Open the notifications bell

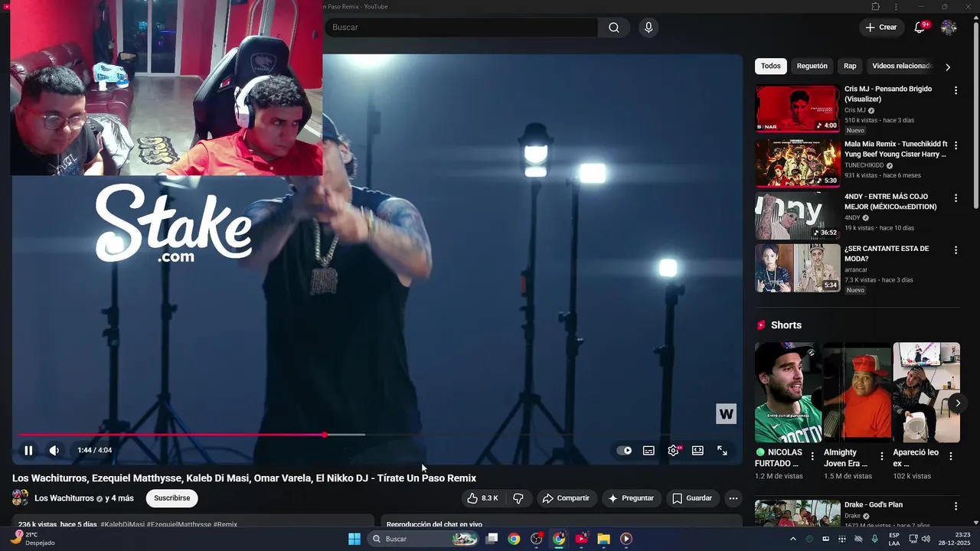(x=920, y=28)
